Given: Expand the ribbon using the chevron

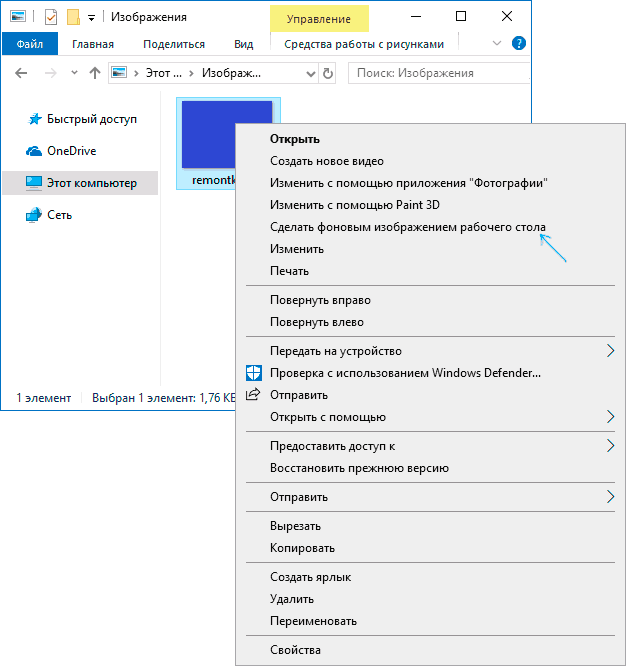Looking at the screenshot, I should 498,44.
